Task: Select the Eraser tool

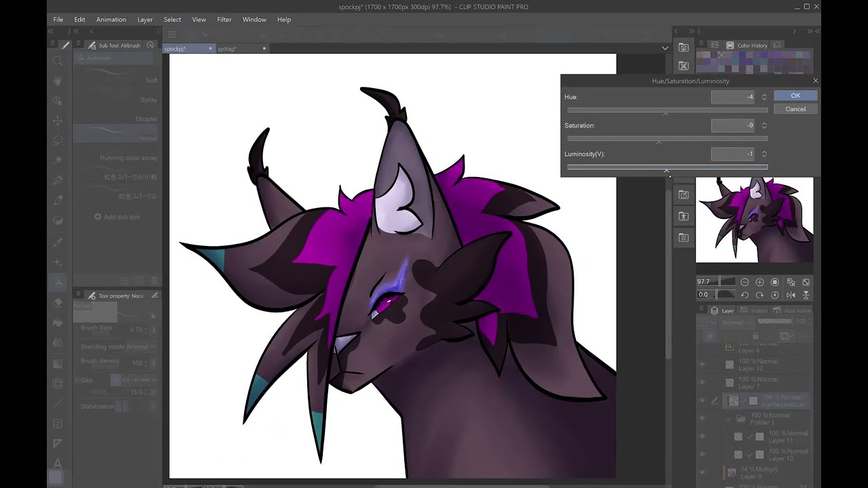Action: 58,302
